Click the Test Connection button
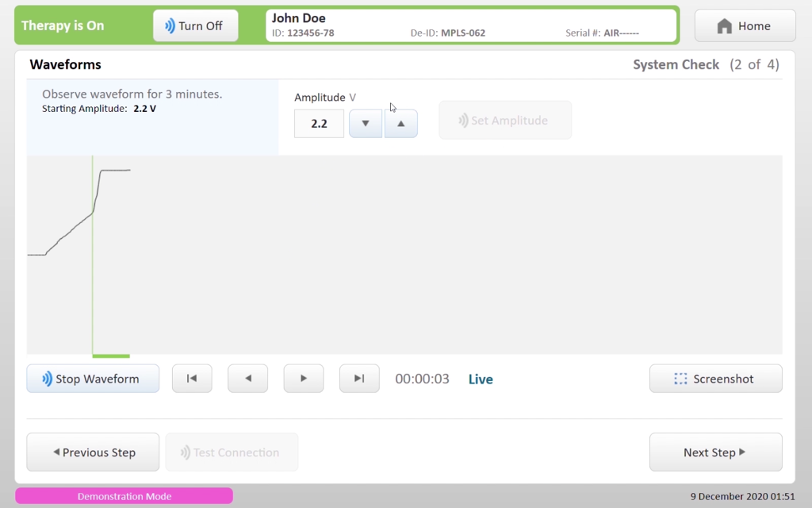 pos(232,452)
